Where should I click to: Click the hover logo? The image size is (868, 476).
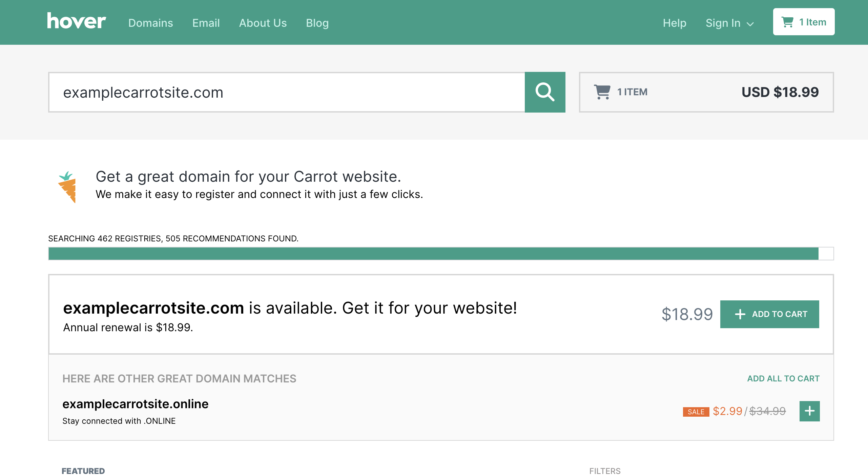[77, 21]
